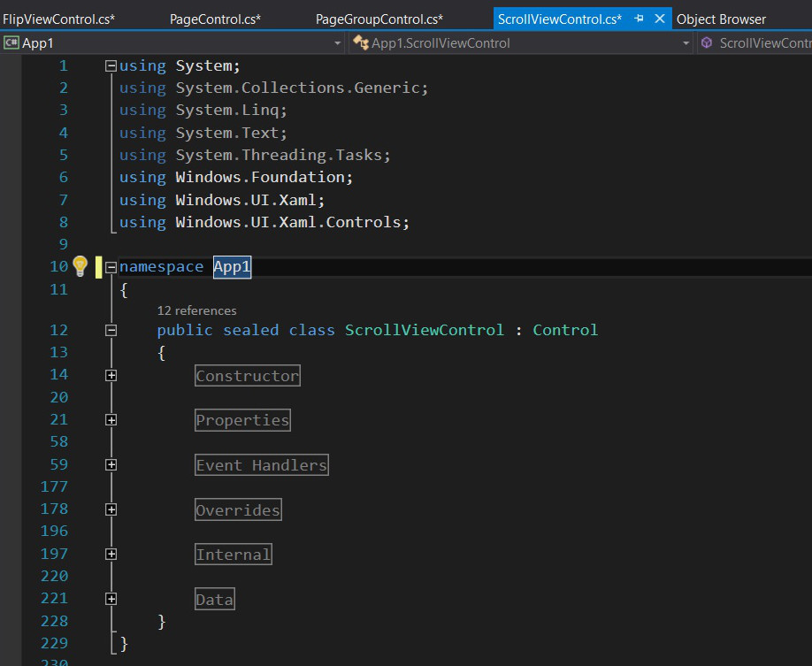Click the lightbulb quick actions icon
Screen dimensions: 812x666
pos(80,266)
